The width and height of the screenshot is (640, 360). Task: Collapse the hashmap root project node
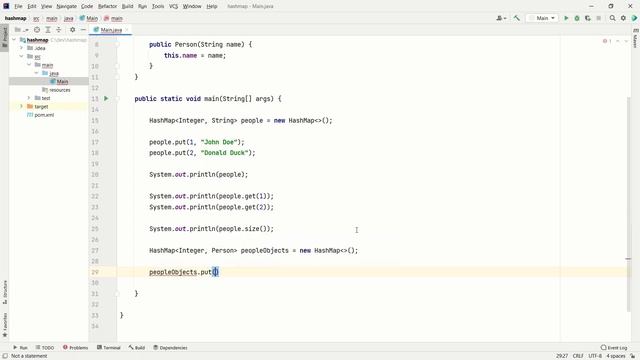14,40
